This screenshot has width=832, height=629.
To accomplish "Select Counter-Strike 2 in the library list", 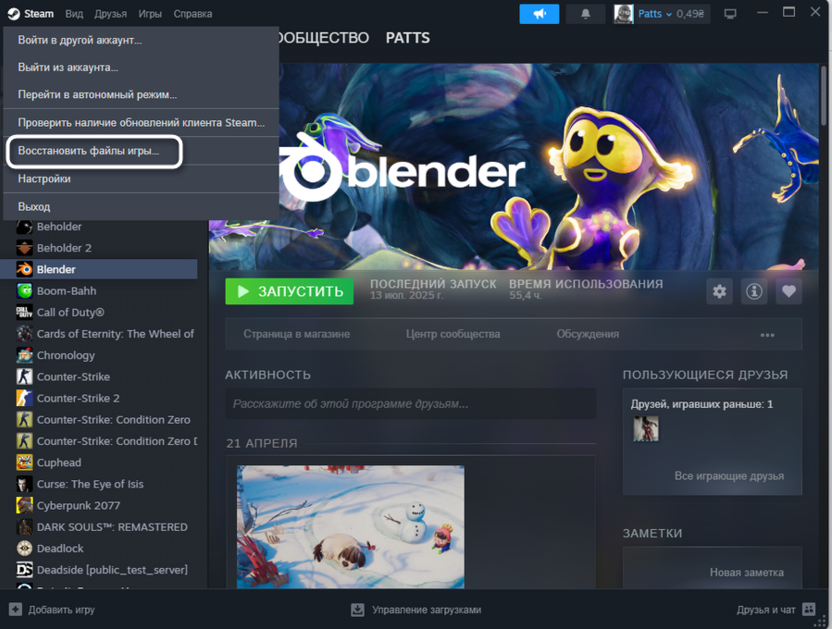I will pyautogui.click(x=99, y=398).
